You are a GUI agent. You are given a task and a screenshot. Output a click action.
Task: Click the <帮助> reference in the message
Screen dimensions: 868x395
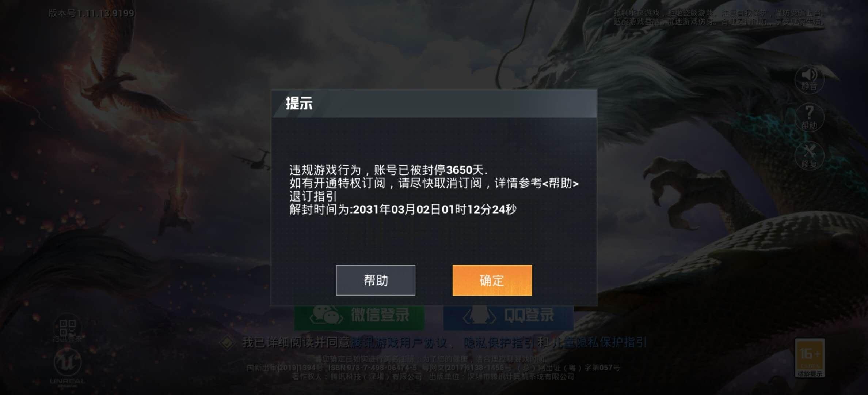pos(561,183)
